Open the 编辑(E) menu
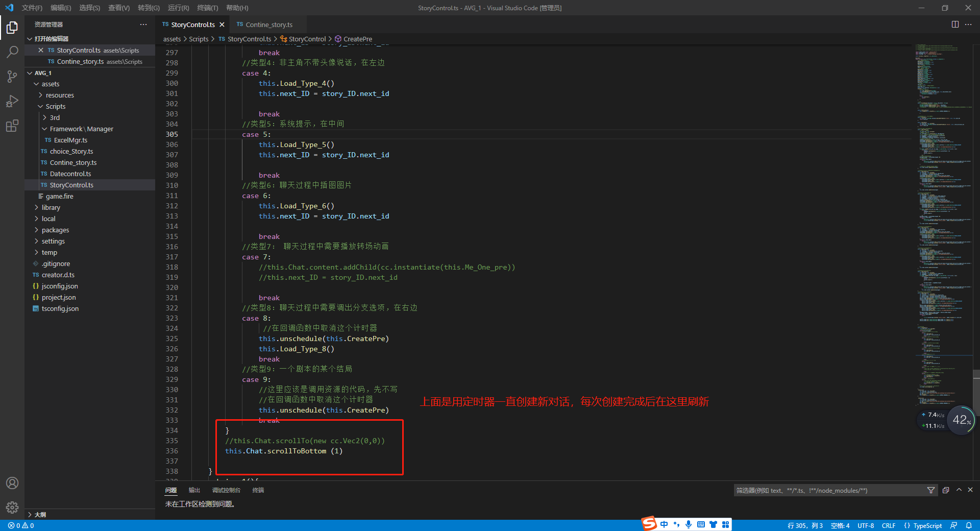980x531 pixels. point(61,8)
